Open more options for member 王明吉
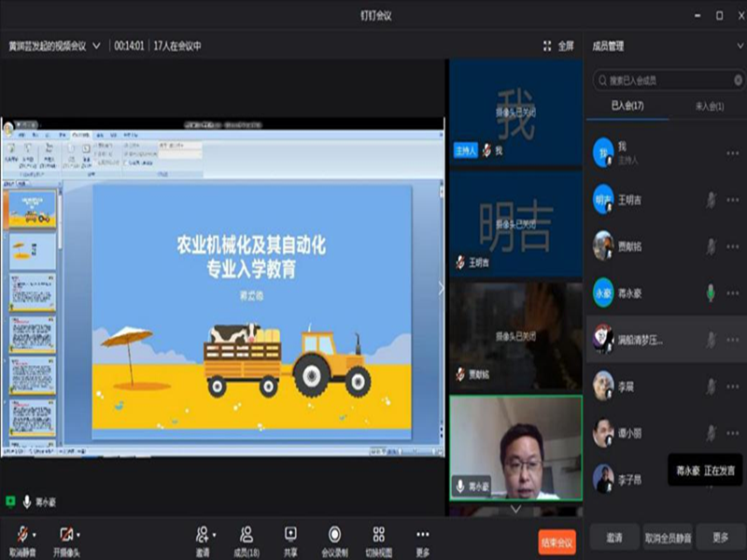 pos(732,200)
